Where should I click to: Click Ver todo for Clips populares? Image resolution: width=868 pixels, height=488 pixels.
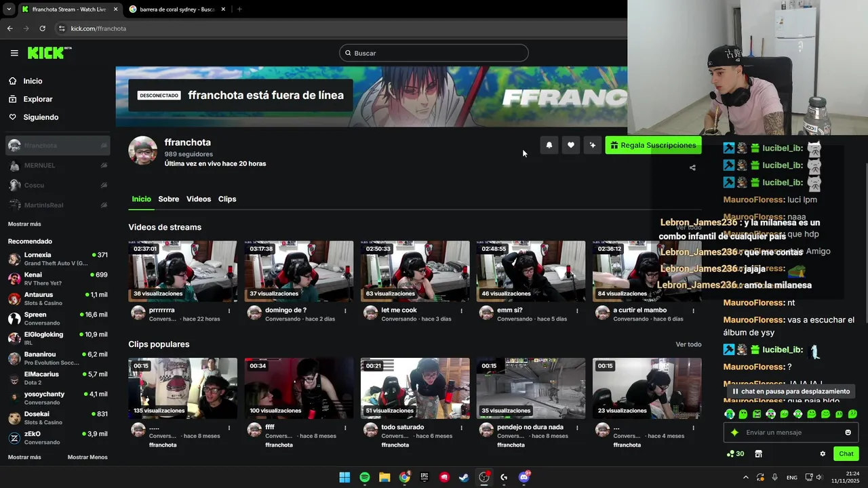[688, 344]
